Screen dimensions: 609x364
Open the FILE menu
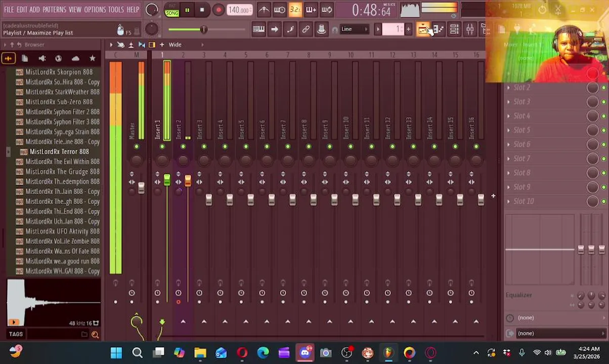tap(9, 10)
